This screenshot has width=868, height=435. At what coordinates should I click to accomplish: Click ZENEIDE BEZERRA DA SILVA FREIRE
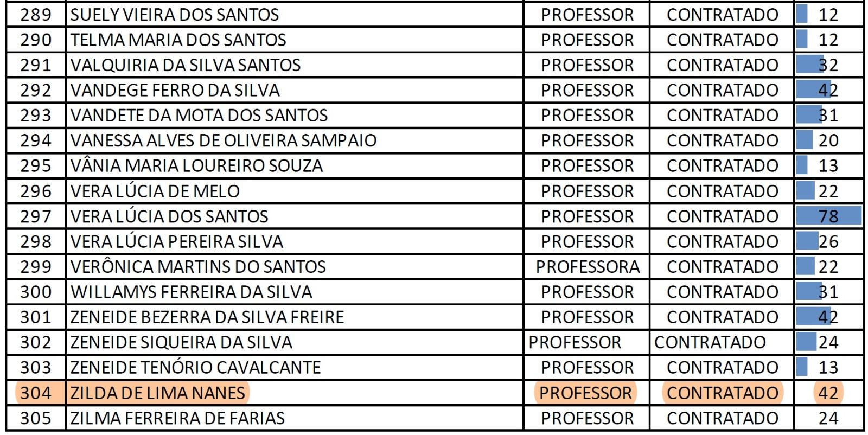[207, 317]
